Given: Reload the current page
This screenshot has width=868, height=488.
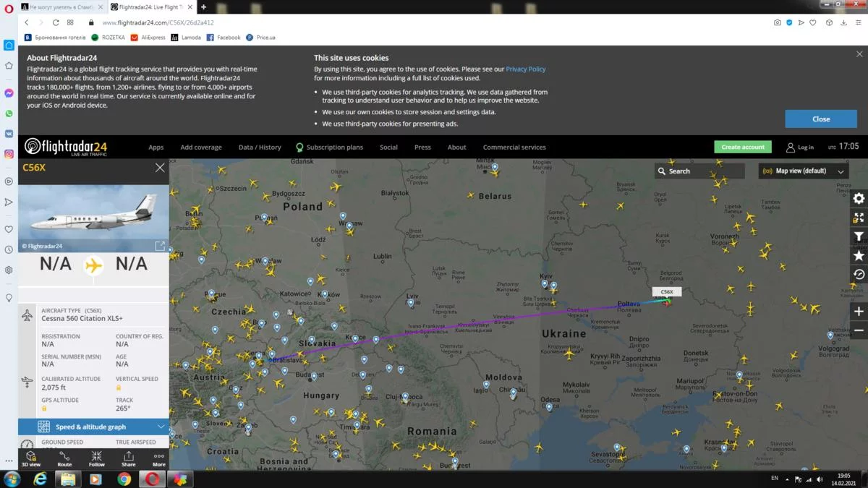Looking at the screenshot, I should pyautogui.click(x=55, y=22).
